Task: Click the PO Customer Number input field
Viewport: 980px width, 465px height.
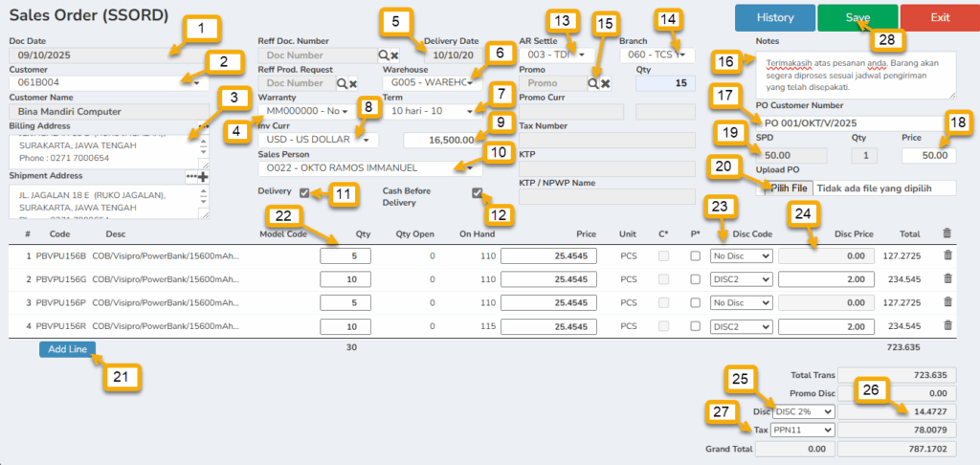Action: (x=855, y=122)
